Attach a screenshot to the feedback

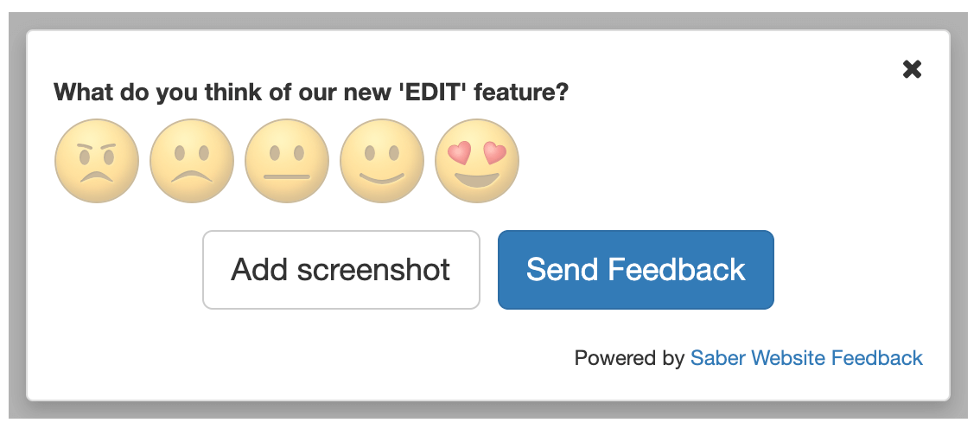click(x=340, y=270)
